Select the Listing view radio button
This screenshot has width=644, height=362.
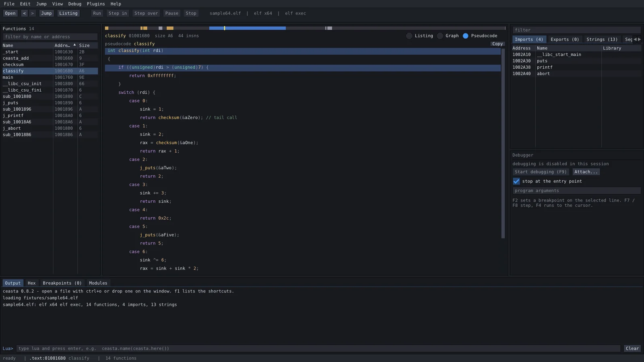point(409,36)
